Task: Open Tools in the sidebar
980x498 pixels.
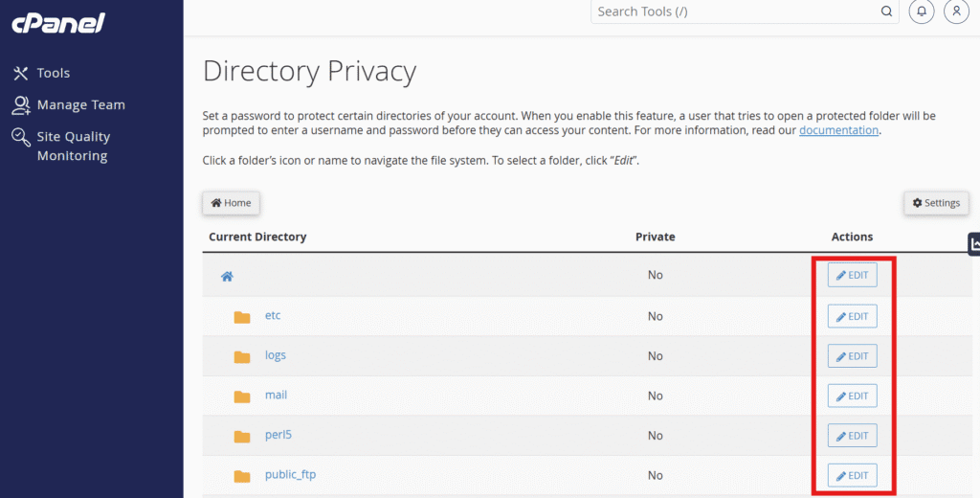Action: coord(54,73)
